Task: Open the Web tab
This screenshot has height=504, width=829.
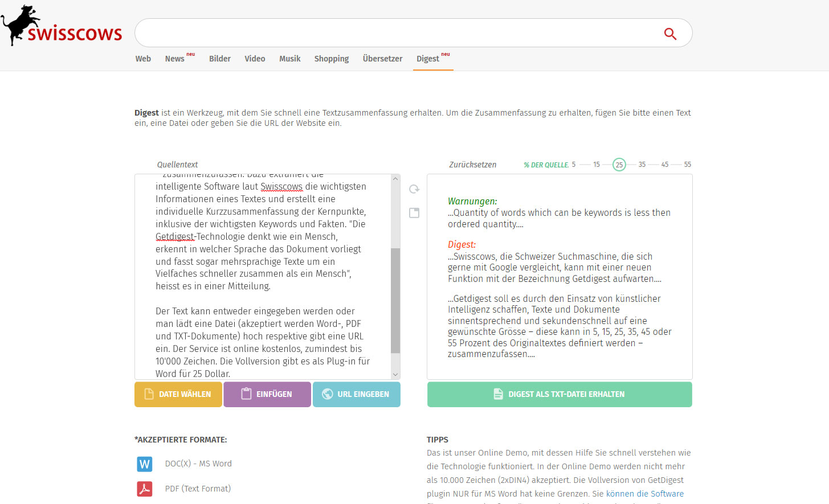Action: (x=143, y=59)
